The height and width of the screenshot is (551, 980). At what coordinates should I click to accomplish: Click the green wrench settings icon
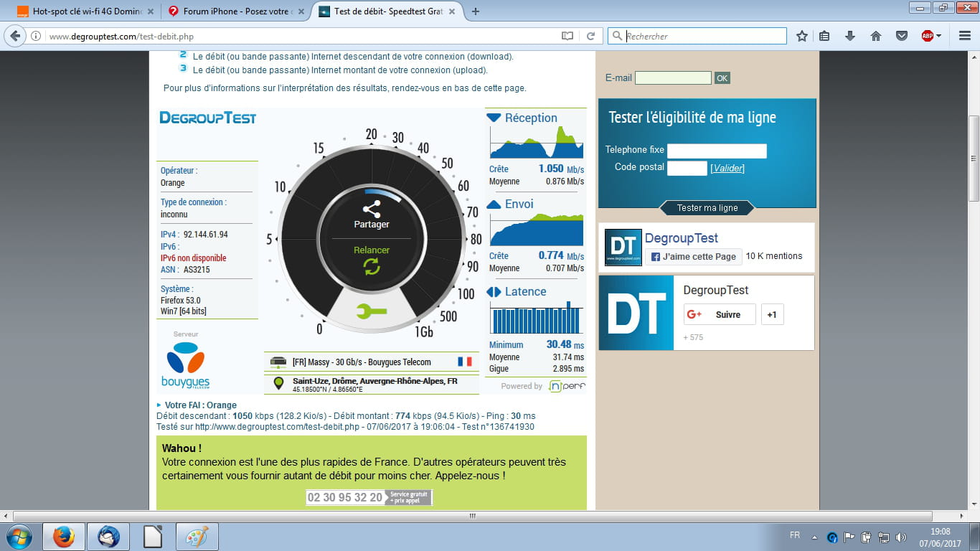(x=371, y=311)
